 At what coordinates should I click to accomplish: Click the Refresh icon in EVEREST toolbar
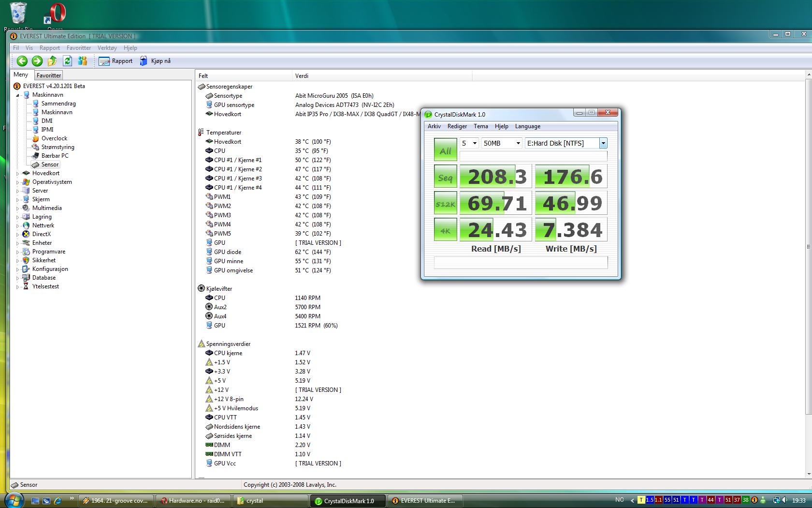[67, 61]
